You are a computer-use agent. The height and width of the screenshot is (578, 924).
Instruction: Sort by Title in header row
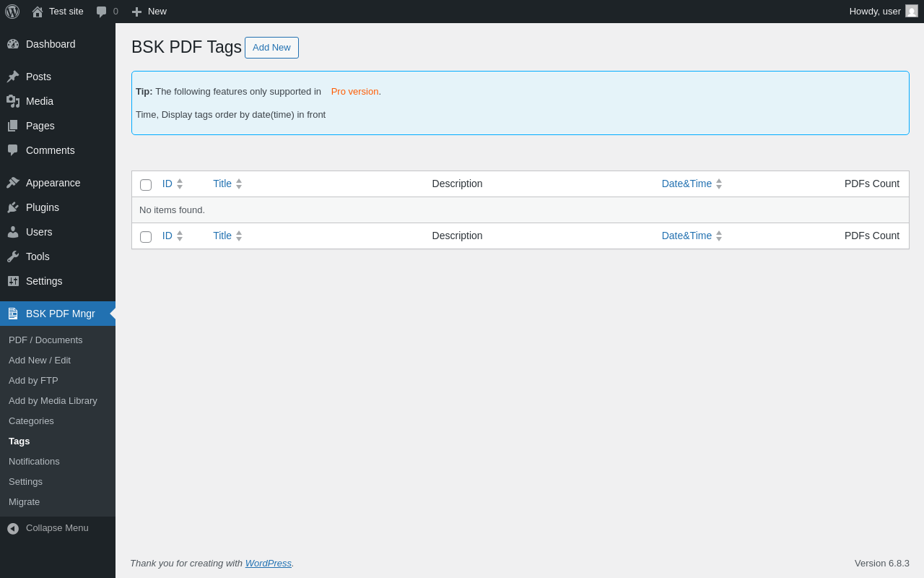point(222,184)
